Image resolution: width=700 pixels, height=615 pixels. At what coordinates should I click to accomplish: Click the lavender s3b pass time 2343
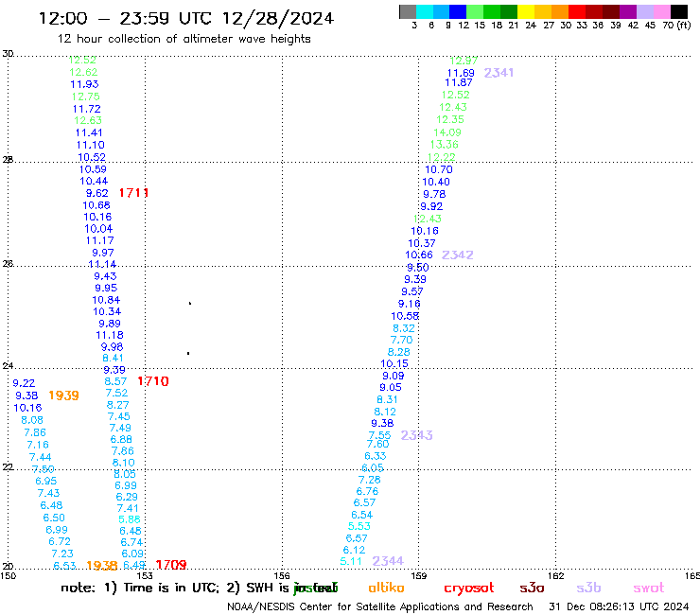pyautogui.click(x=416, y=435)
